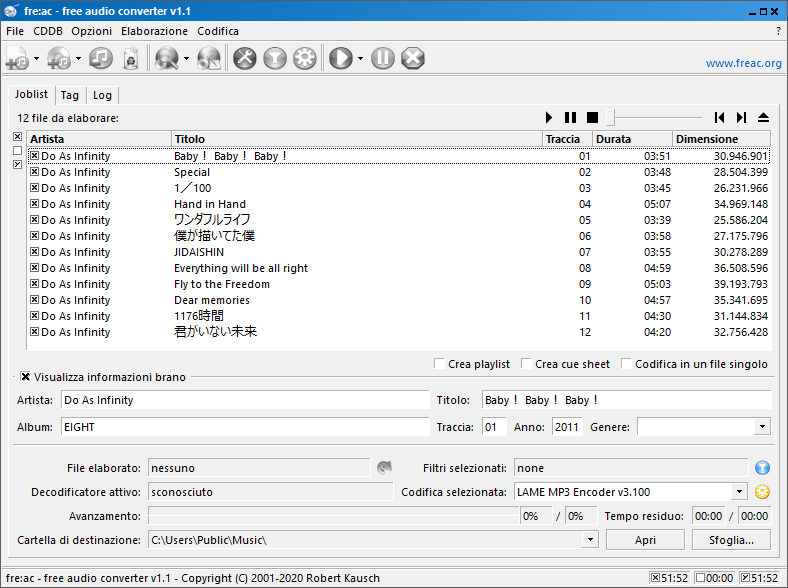Enable the Crea playlist checkbox
Image resolution: width=788 pixels, height=588 pixels.
point(440,364)
